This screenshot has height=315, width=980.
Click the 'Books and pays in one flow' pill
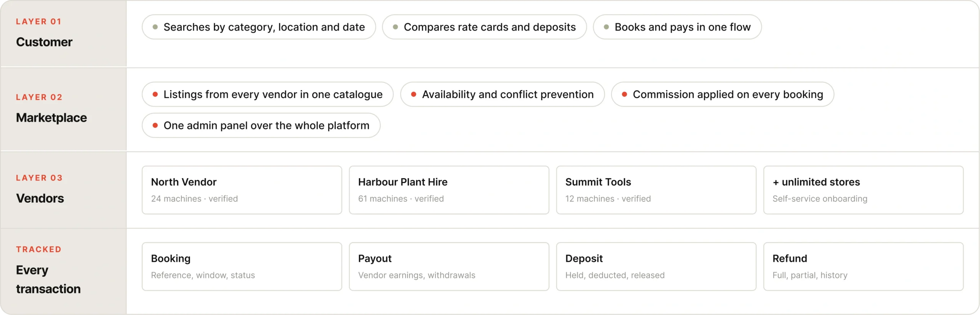(x=677, y=27)
